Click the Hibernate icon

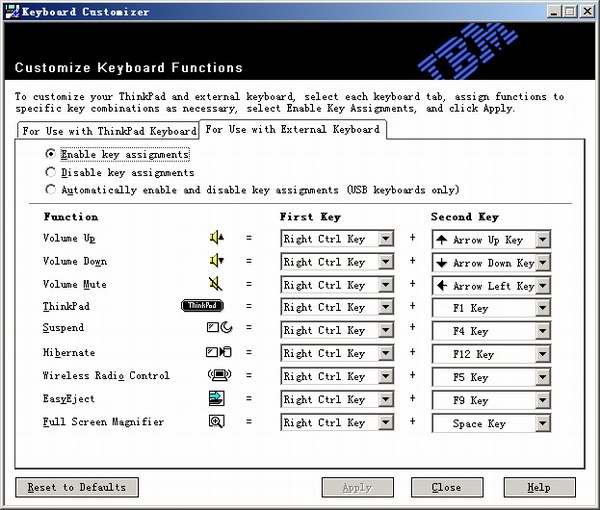pos(218,353)
